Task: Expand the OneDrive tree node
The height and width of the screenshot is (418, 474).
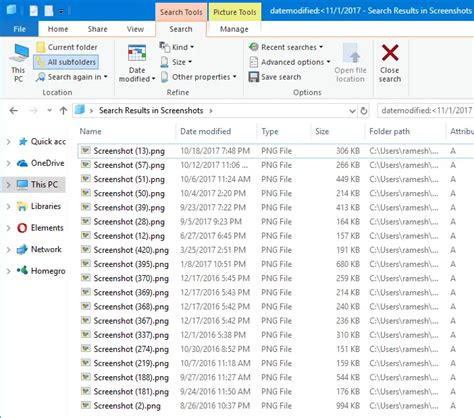Action: 9,163
